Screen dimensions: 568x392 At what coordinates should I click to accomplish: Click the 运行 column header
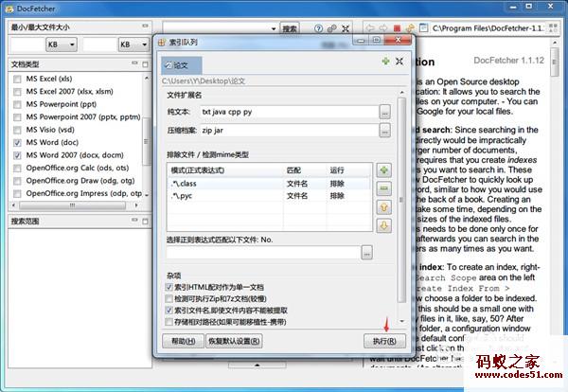click(348, 170)
